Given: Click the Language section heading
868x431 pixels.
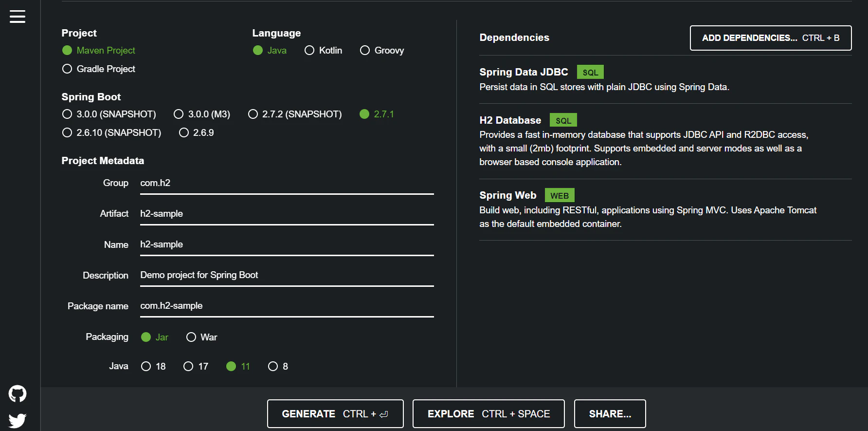Looking at the screenshot, I should coord(276,33).
